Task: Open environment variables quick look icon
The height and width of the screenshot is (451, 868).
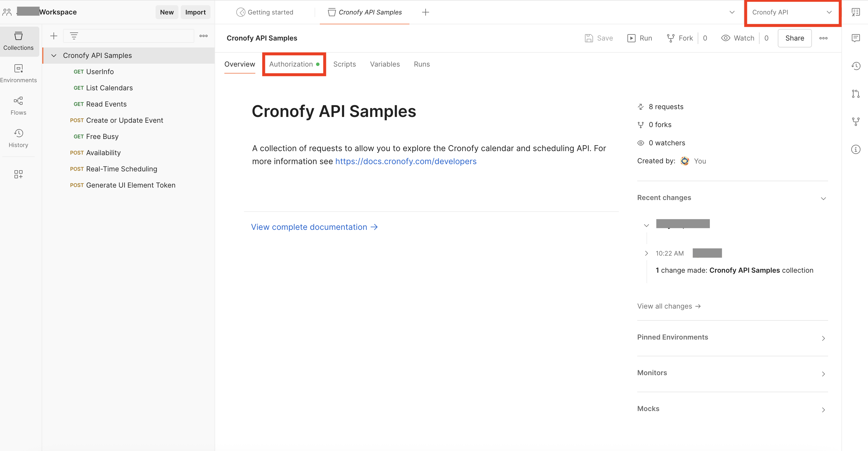Action: coord(856,12)
